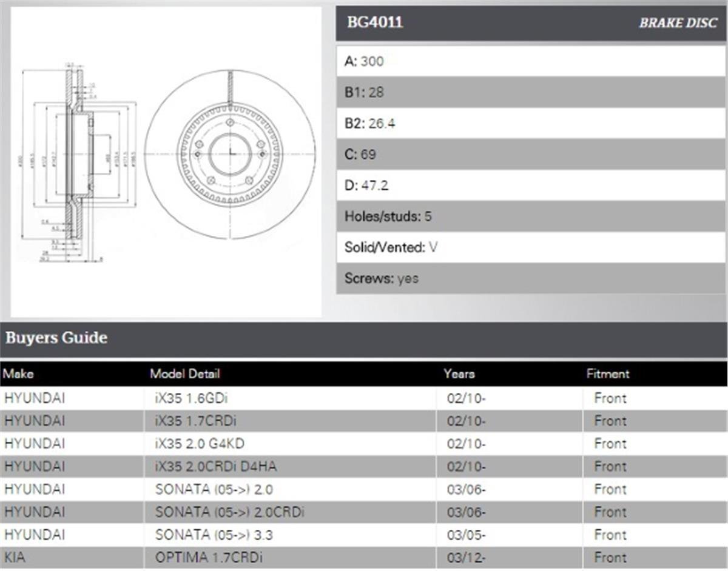
Task: Click the Model Detail column header
Action: coord(185,373)
